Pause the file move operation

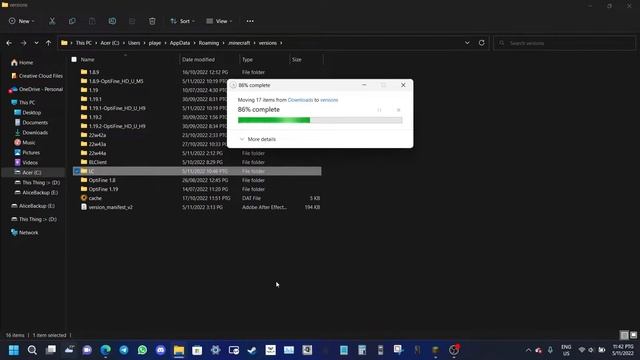click(380, 110)
